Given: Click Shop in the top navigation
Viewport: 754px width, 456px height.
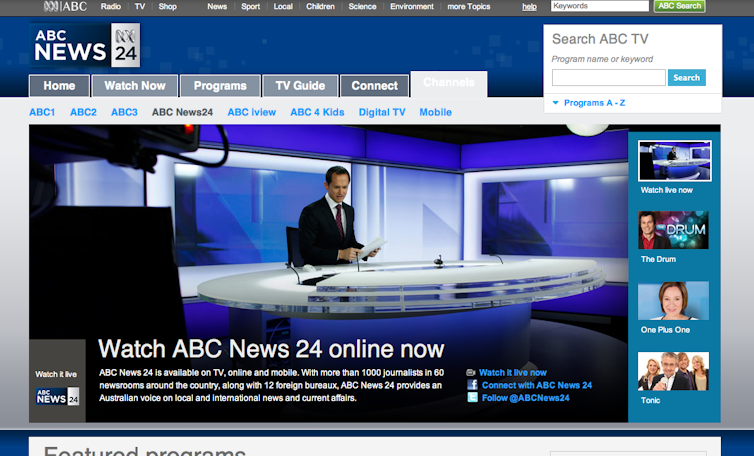Looking at the screenshot, I should 167,6.
